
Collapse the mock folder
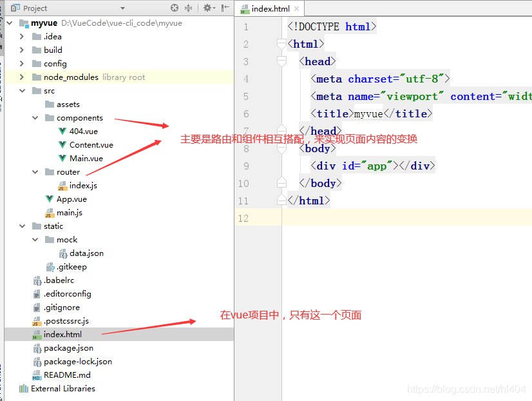[35, 240]
